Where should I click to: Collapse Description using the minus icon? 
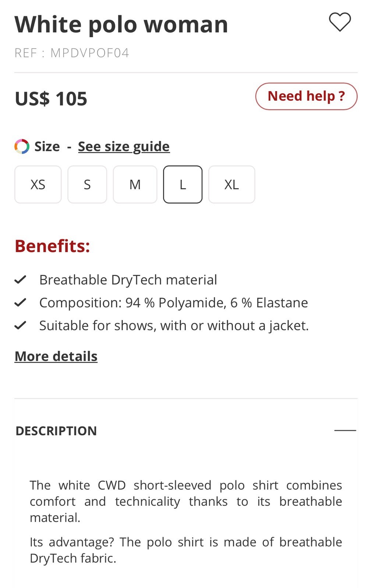pos(345,430)
